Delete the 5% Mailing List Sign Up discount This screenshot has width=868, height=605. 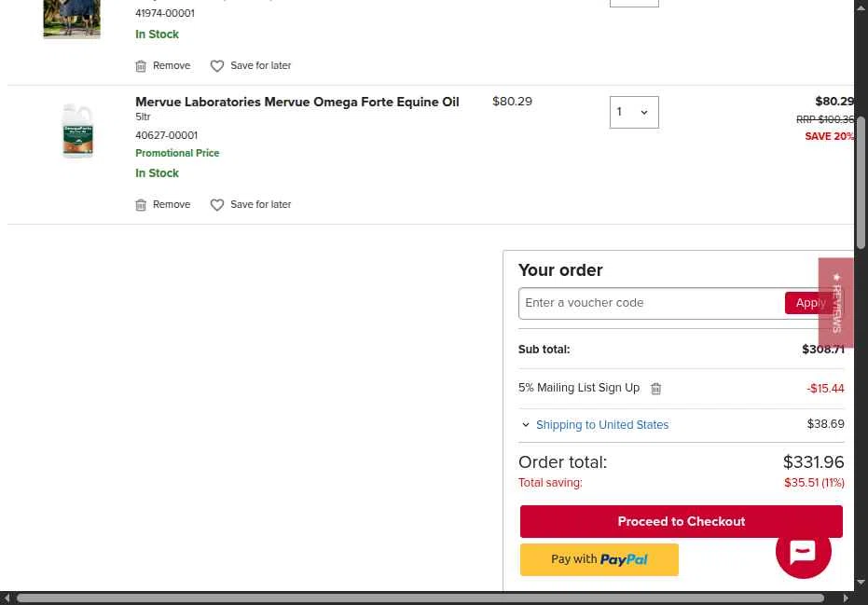(x=656, y=389)
